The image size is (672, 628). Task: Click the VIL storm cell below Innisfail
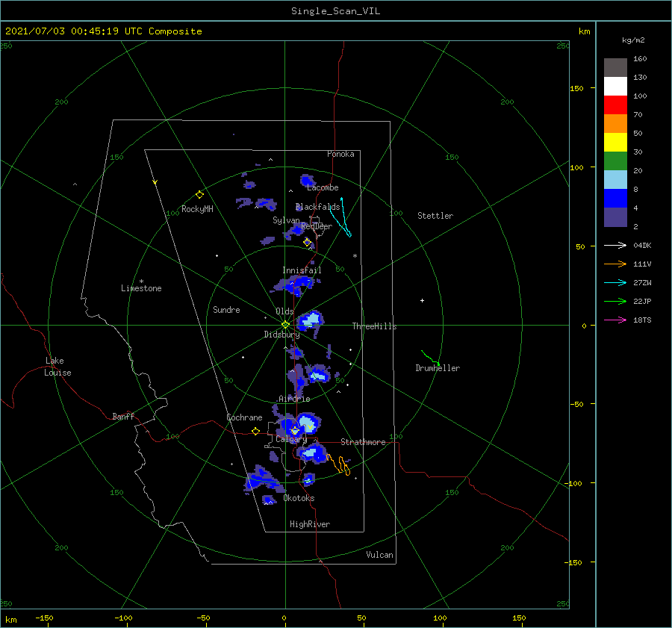(297, 285)
